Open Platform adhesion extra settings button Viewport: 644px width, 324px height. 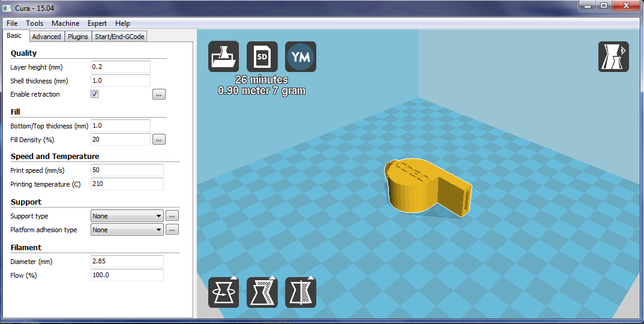[172, 230]
